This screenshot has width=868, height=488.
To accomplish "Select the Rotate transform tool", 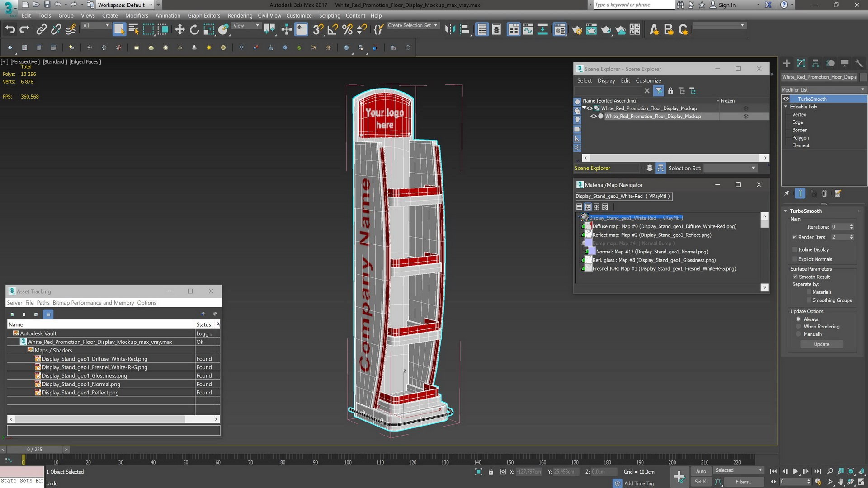I will [x=194, y=30].
